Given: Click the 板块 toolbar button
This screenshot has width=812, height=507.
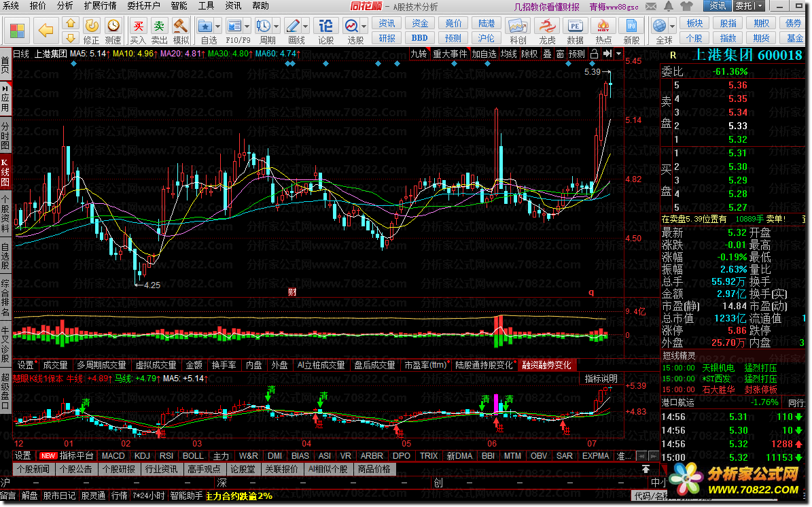Looking at the screenshot, I should click(x=694, y=23).
